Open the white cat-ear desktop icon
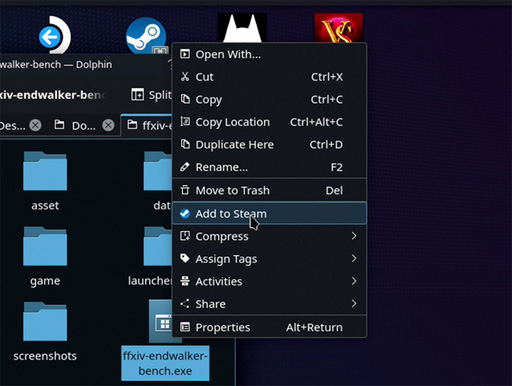512x386 pixels. click(242, 28)
